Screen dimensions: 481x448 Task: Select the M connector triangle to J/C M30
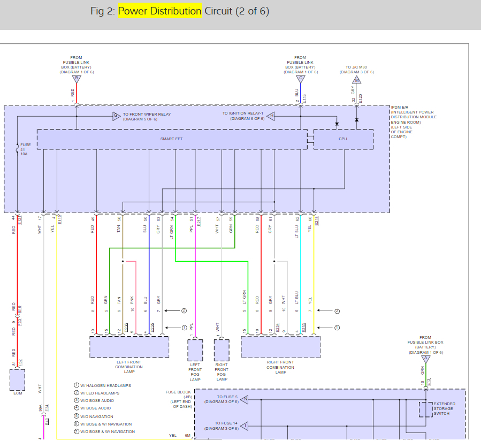356,80
